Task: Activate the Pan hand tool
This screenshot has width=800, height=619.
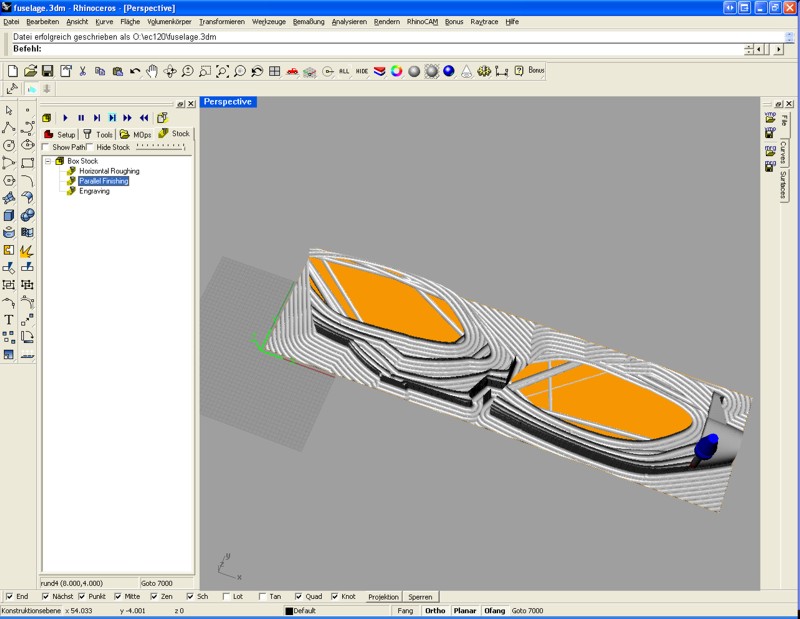Action: (x=152, y=71)
